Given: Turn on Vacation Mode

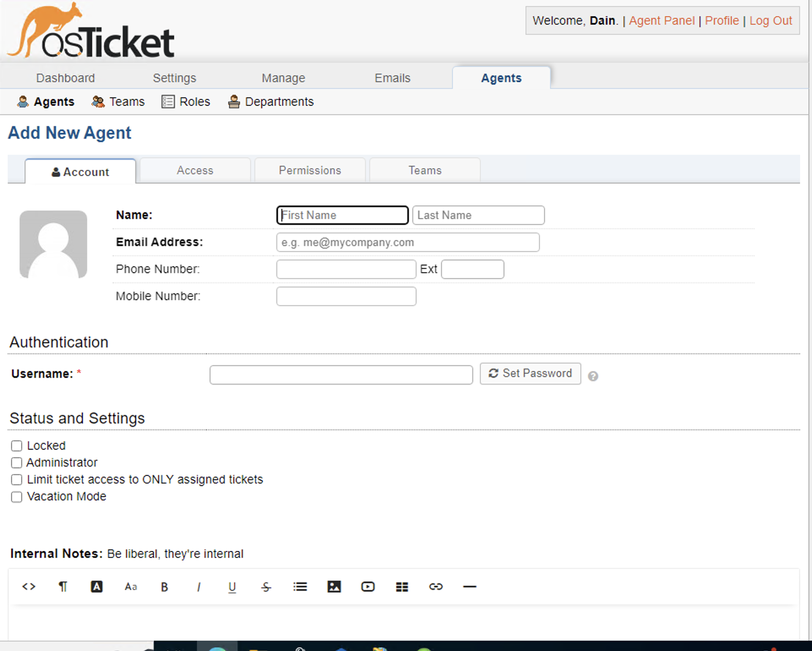Looking at the screenshot, I should point(16,497).
